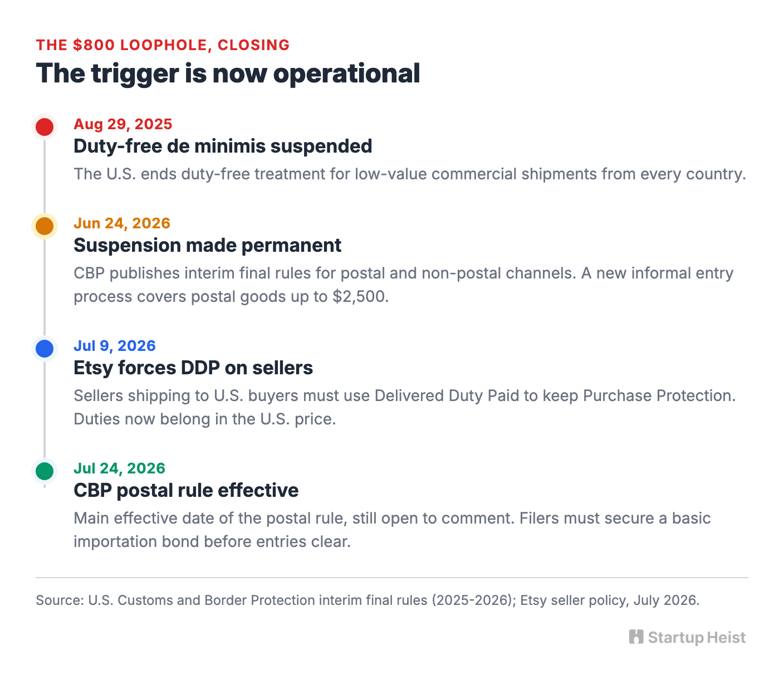Click the 'Jul 24, 2026' date label
Screen dimensions: 784x684
tap(120, 468)
